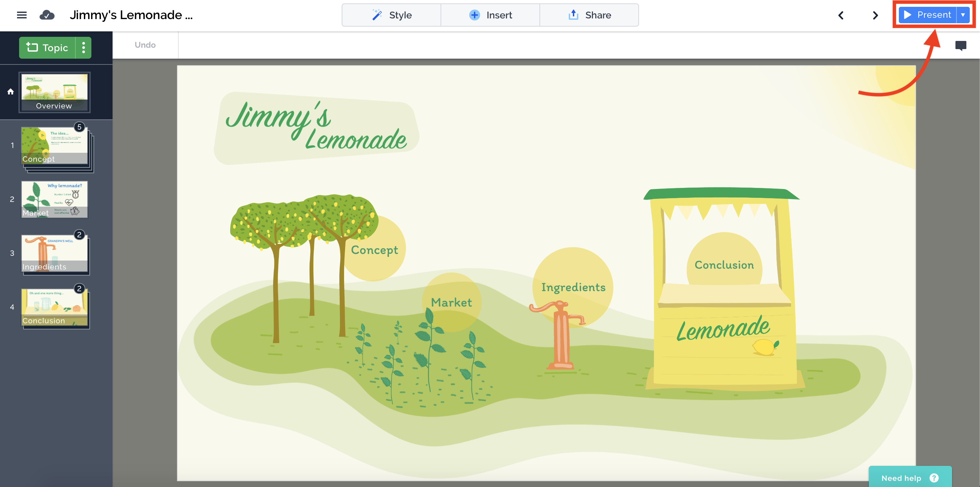Open the Style menu
Screen dimensions: 980x487
point(391,15)
